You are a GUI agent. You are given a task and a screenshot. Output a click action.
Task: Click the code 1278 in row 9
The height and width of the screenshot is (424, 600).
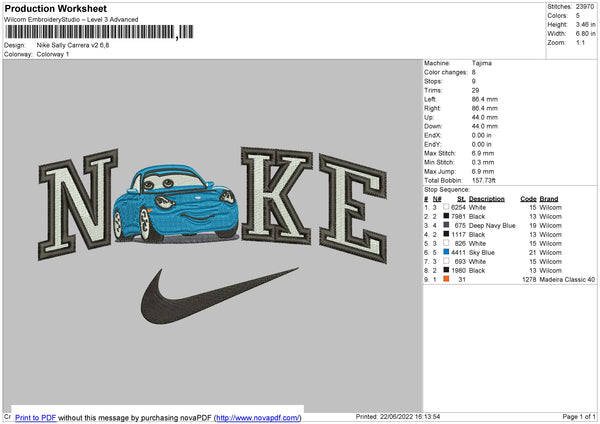coord(529,279)
